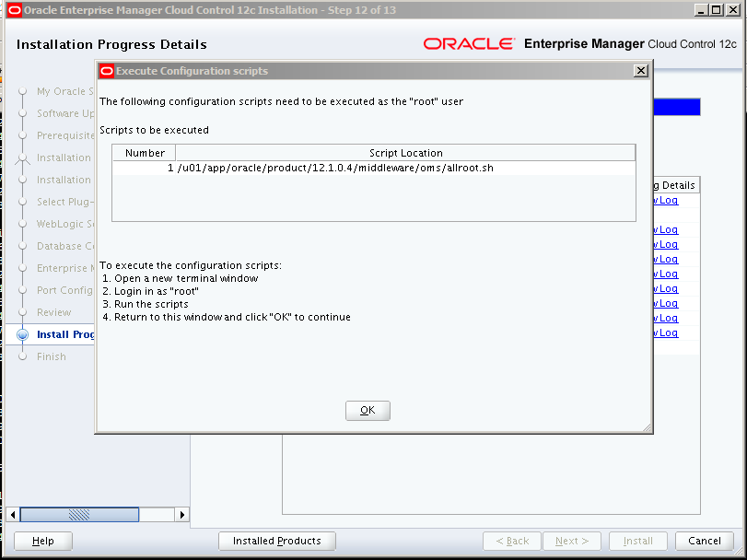Click the Script Location column header

pyautogui.click(x=405, y=153)
